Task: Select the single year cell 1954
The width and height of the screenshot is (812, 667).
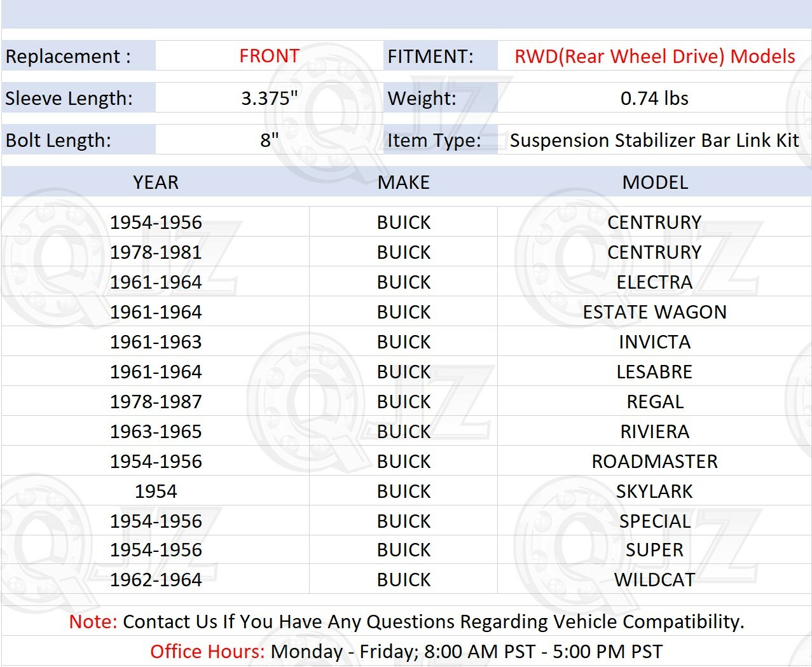Action: [x=156, y=491]
